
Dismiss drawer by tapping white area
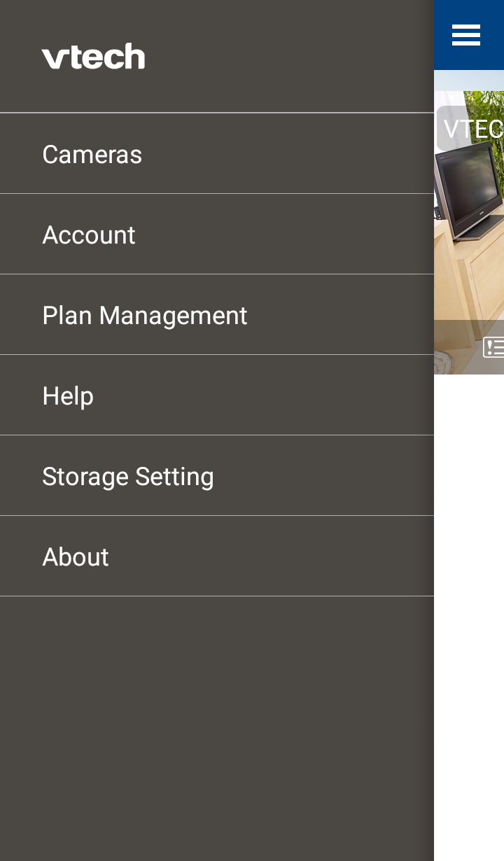point(469,595)
